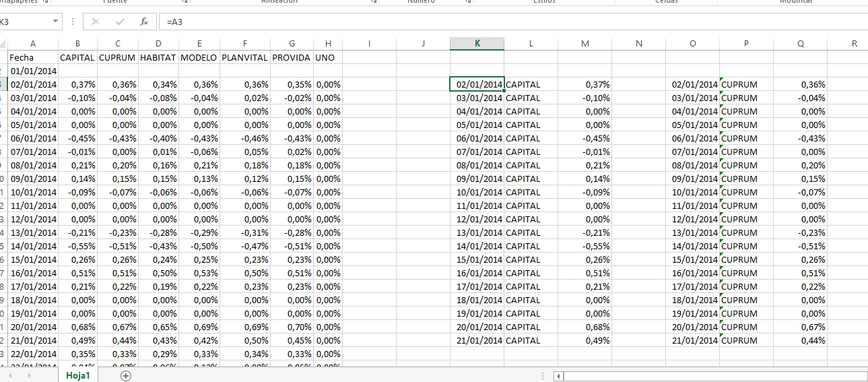Click the PLANVITAL header cell
The height and width of the screenshot is (382, 868).
(245, 57)
